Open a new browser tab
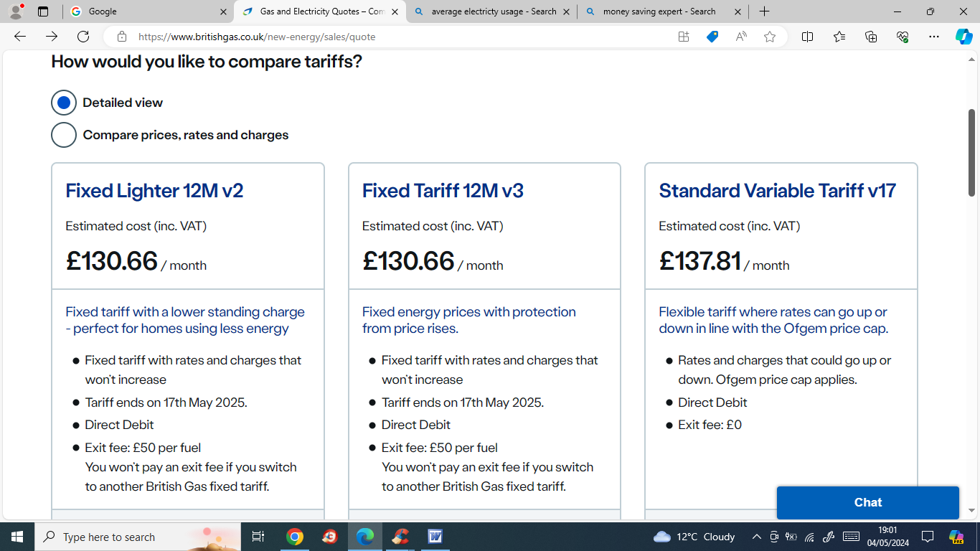 click(764, 11)
